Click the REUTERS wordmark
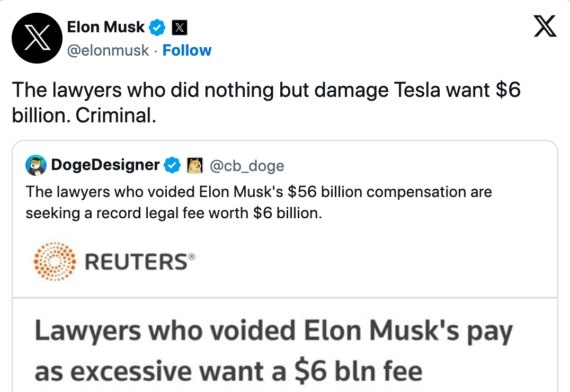 click(x=137, y=262)
